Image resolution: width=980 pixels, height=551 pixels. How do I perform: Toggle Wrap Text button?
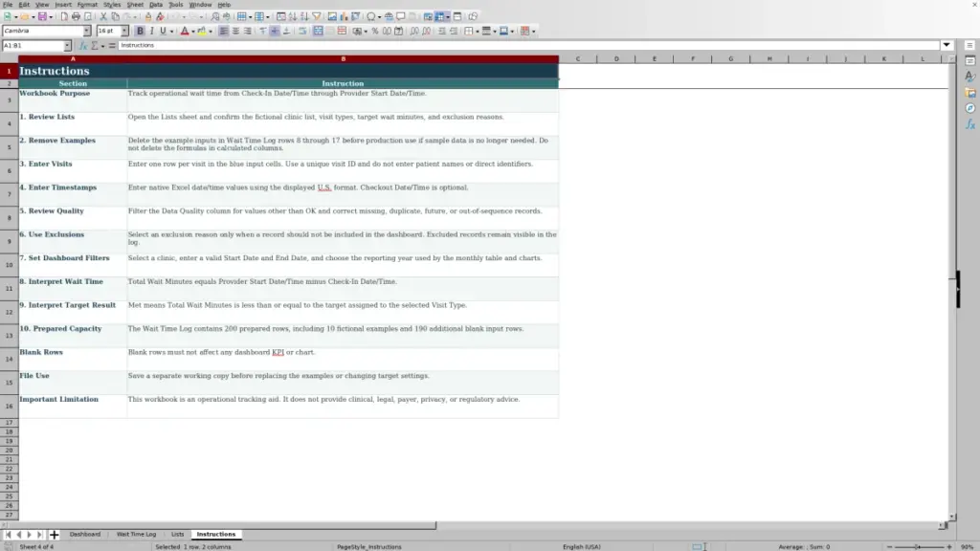pyautogui.click(x=302, y=32)
